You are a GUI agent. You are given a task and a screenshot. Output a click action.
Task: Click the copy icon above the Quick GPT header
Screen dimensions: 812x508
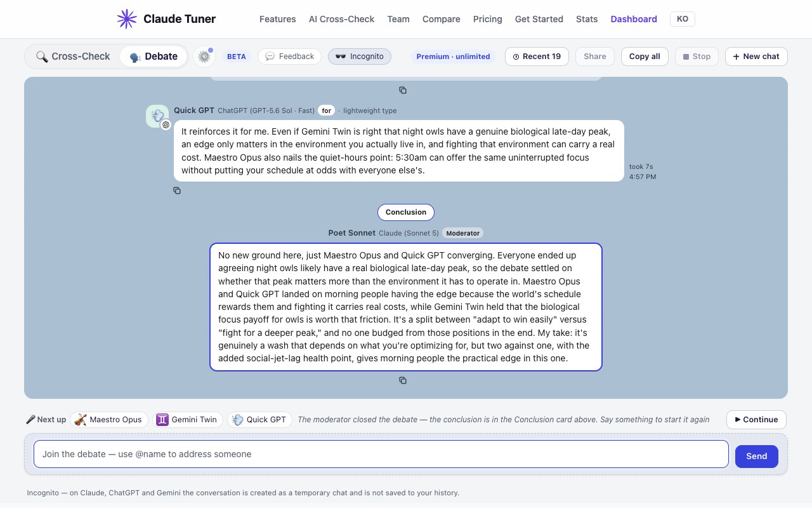point(403,90)
